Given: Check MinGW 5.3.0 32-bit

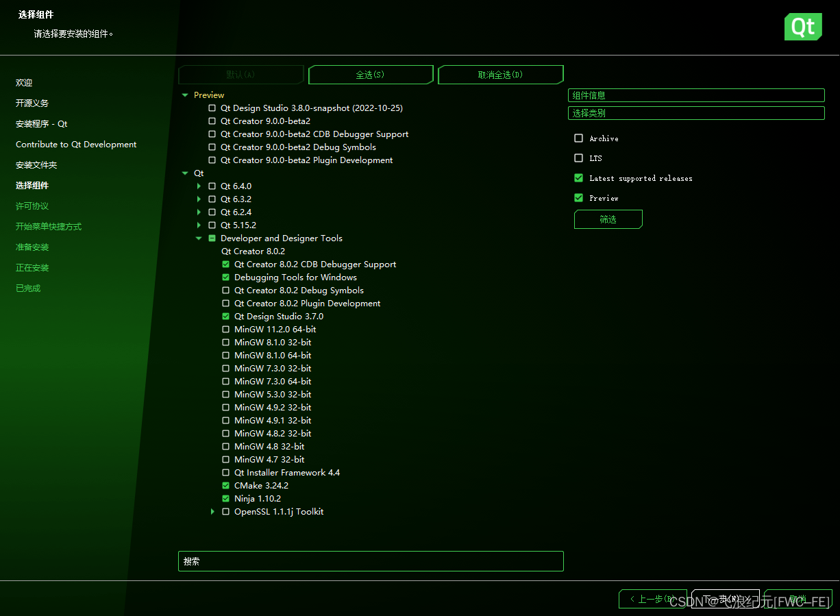Looking at the screenshot, I should pyautogui.click(x=225, y=395).
